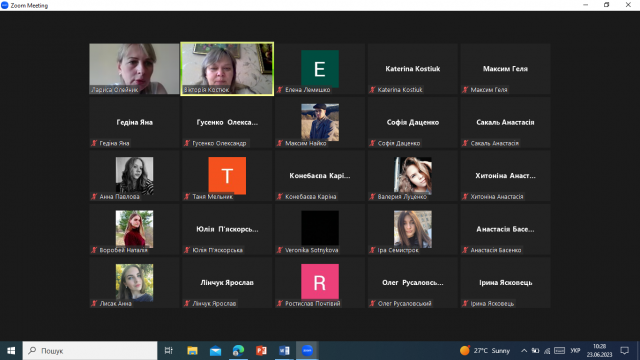Click muted mic icon beside Гедіна Яна label

click(94, 143)
